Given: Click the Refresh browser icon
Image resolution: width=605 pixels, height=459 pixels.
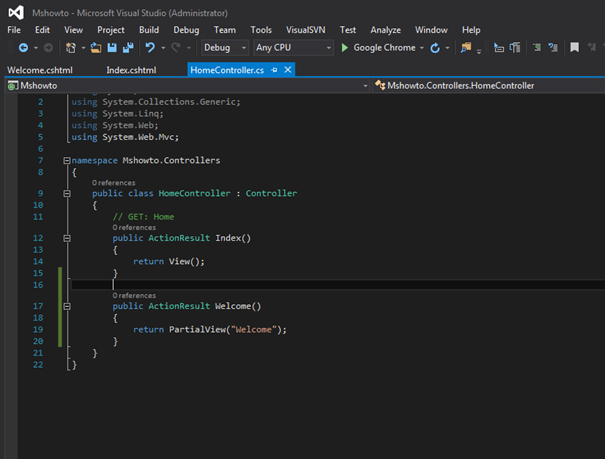Looking at the screenshot, I should point(435,48).
